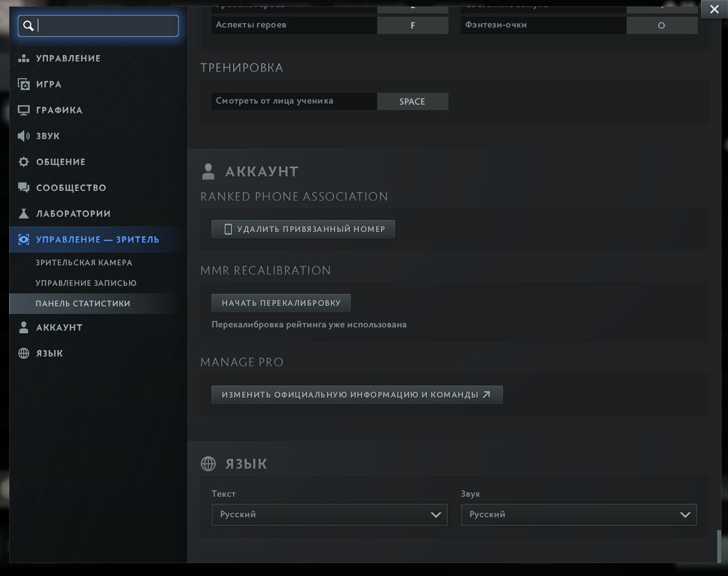Click the Ranked Phone Association heading
Screen dimensions: 728x576
294,197
